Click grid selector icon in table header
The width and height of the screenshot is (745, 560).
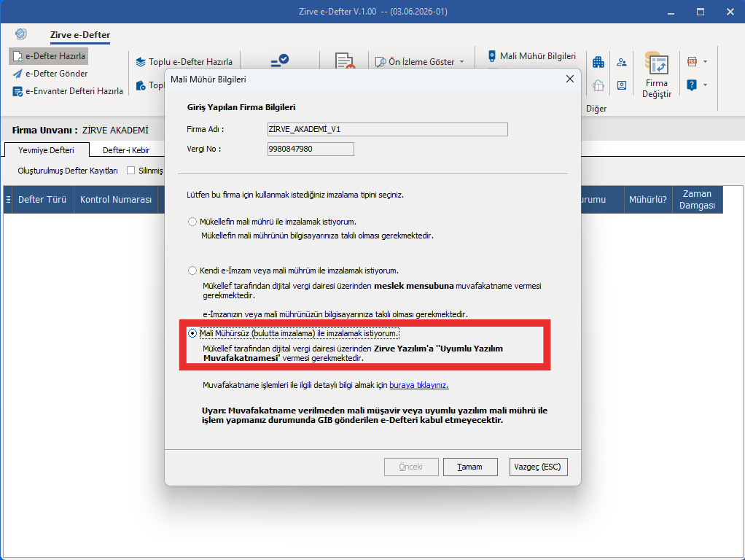[7, 200]
